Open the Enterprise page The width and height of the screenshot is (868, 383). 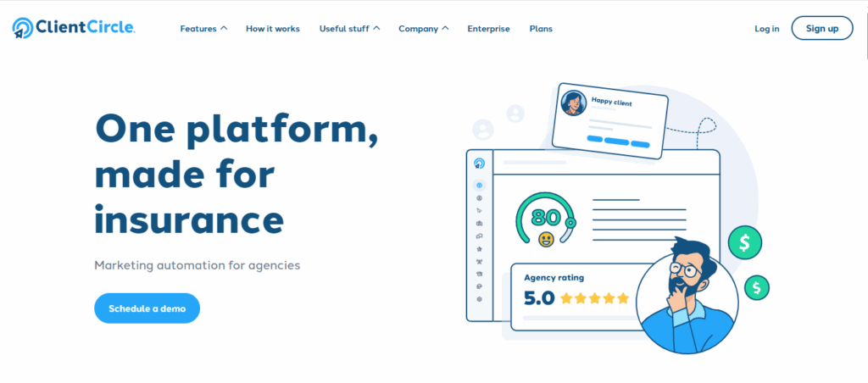(488, 29)
